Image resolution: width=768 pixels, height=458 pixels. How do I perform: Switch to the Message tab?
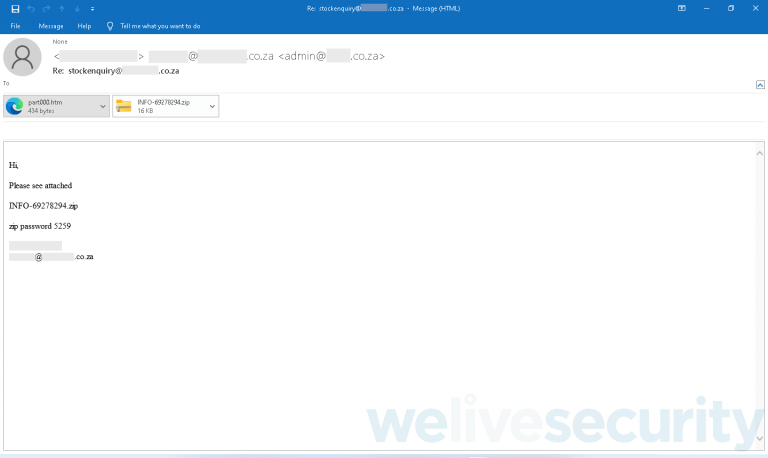(x=50, y=26)
